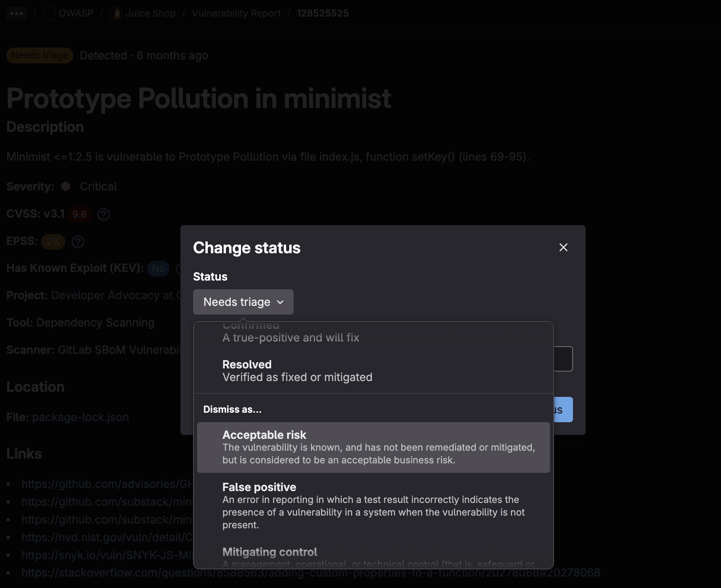Close the Change status dialog
Screen dimensions: 721x588
(564, 247)
